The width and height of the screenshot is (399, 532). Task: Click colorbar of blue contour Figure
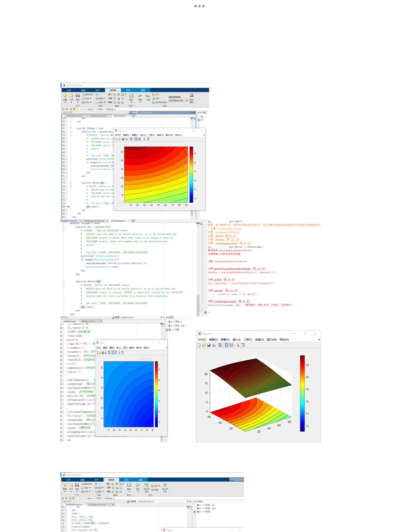pos(156,394)
